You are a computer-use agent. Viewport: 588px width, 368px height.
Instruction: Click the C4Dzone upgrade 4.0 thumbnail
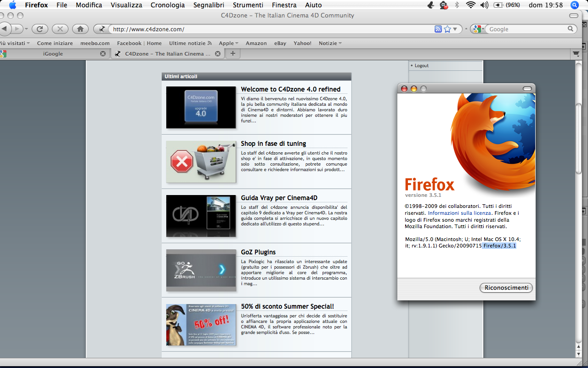point(201,107)
